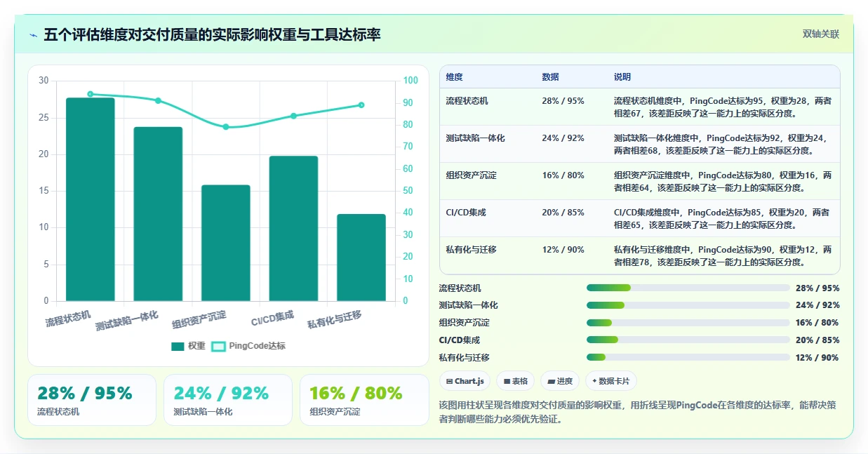Click the 组织资产沉淀 progress bar
The width and height of the screenshot is (868, 454).
coord(688,323)
